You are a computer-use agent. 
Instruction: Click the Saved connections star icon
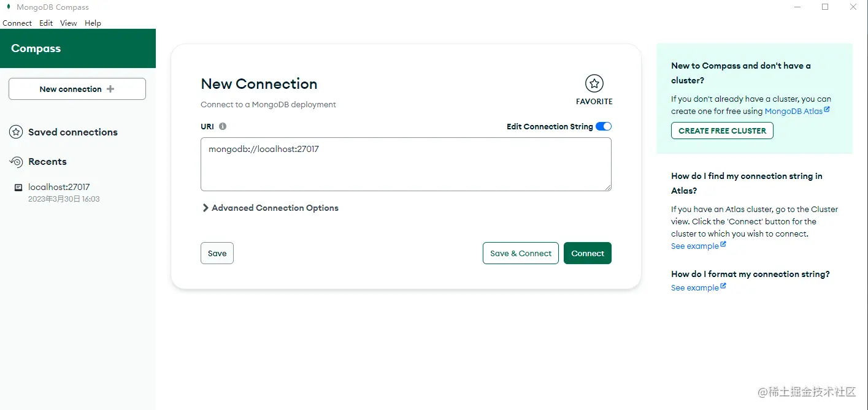click(16, 132)
